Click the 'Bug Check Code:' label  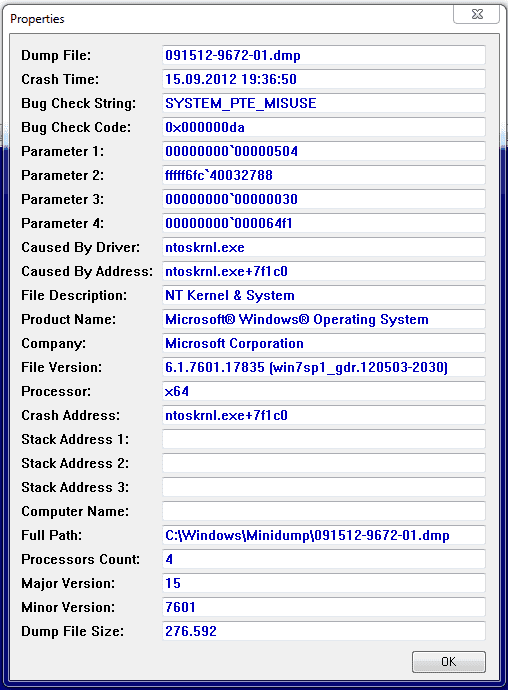point(76,127)
